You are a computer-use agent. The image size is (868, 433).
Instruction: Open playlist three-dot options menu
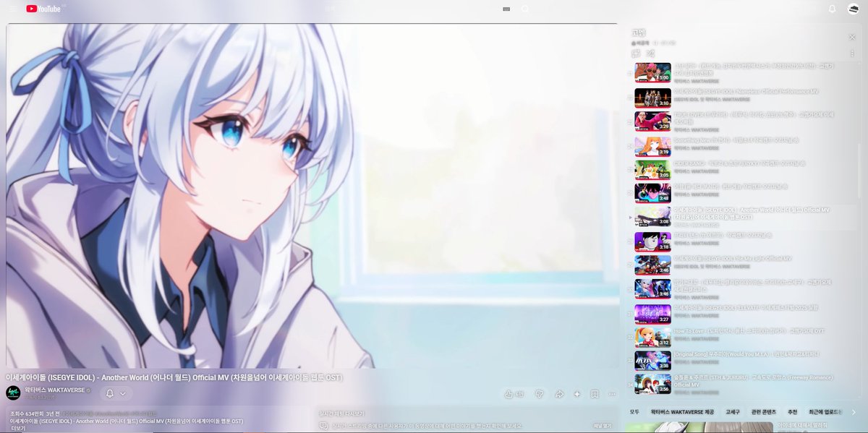coord(852,53)
